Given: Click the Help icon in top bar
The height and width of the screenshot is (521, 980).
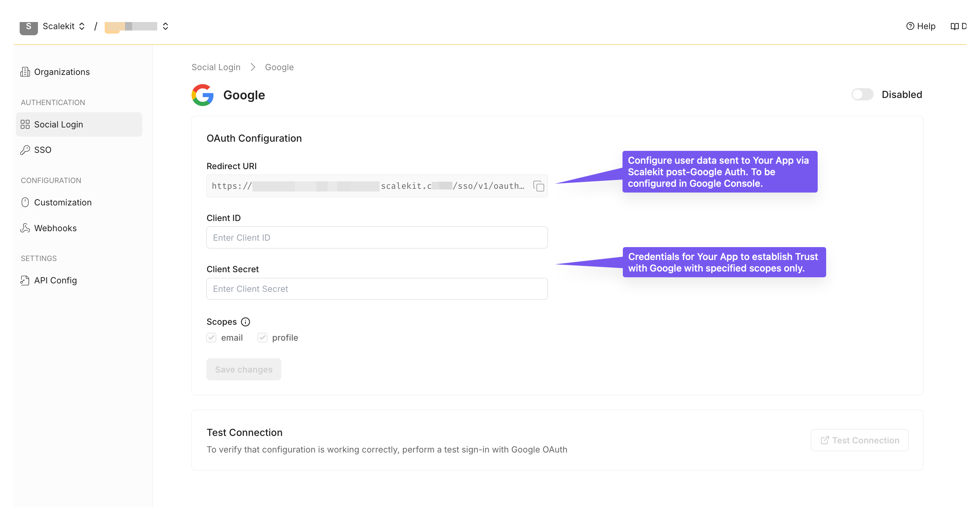Looking at the screenshot, I should click(911, 26).
